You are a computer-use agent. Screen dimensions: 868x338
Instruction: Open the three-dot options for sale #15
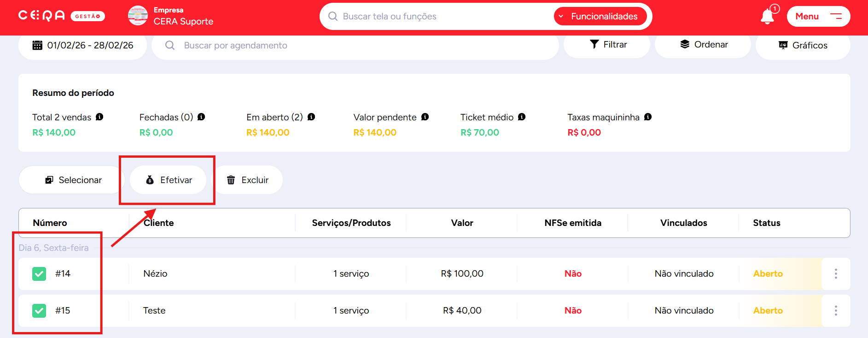pyautogui.click(x=836, y=311)
